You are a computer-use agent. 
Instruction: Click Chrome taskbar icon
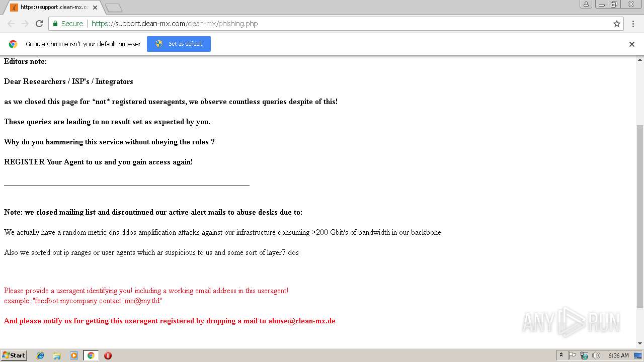[x=91, y=355]
